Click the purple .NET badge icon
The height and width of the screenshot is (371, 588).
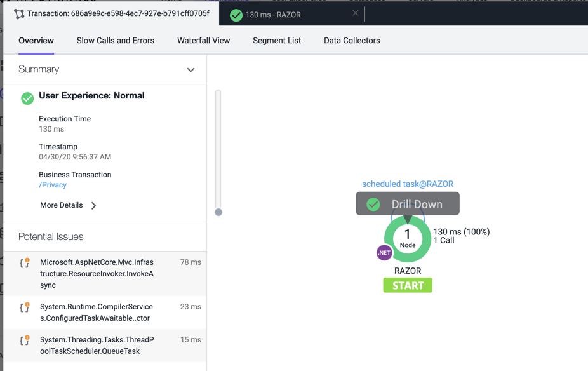(384, 253)
